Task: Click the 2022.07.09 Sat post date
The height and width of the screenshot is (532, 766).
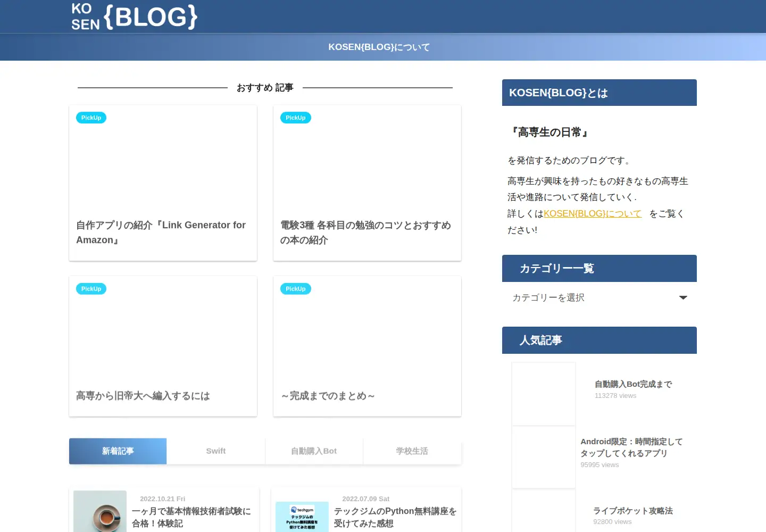Action: [x=366, y=499]
